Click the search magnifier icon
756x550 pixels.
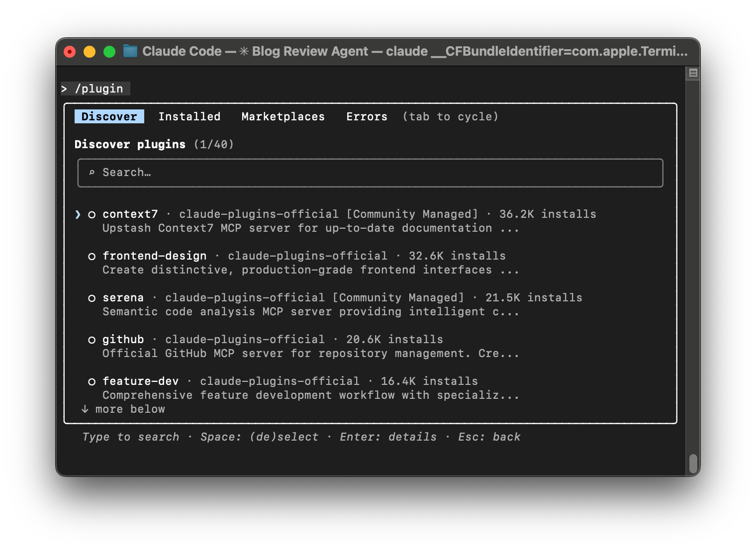(x=92, y=172)
